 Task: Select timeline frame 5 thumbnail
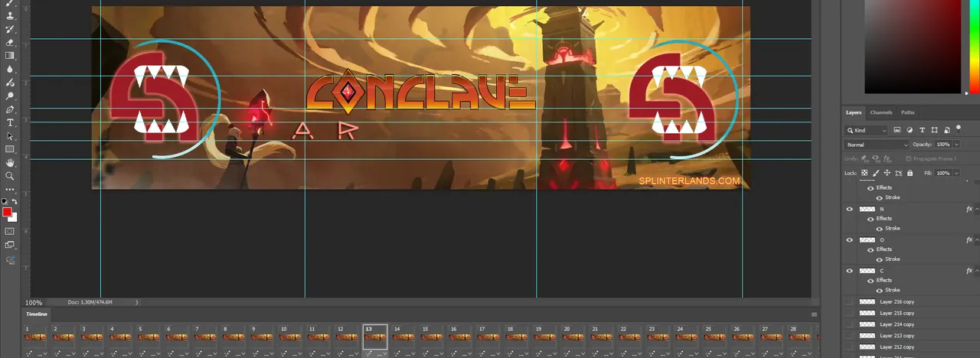pos(149,337)
